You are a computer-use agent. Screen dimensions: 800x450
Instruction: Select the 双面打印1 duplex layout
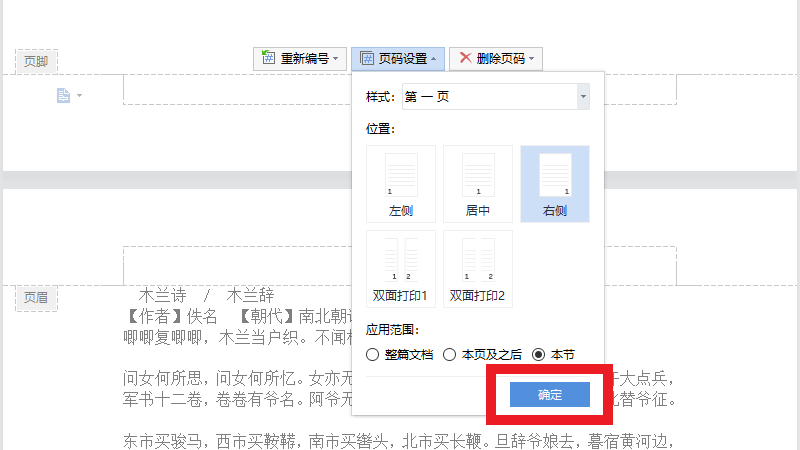(x=401, y=268)
